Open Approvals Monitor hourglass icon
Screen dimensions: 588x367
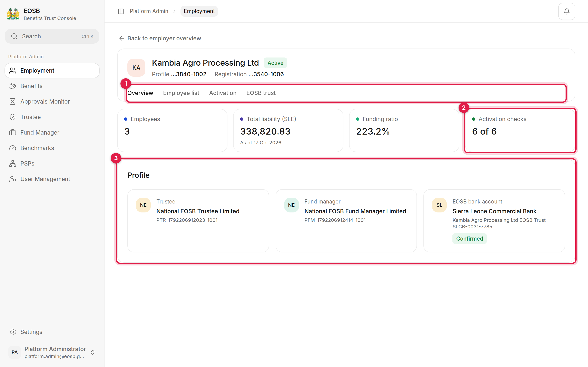(13, 102)
